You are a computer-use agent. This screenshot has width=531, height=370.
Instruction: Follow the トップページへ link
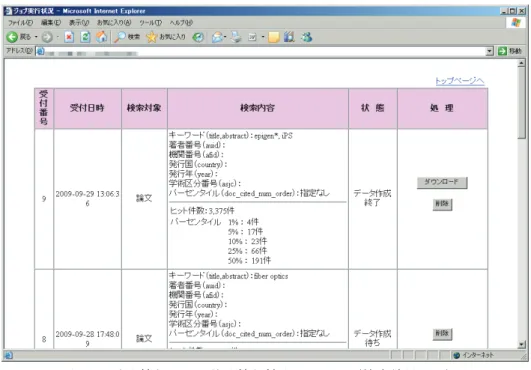[x=460, y=81]
